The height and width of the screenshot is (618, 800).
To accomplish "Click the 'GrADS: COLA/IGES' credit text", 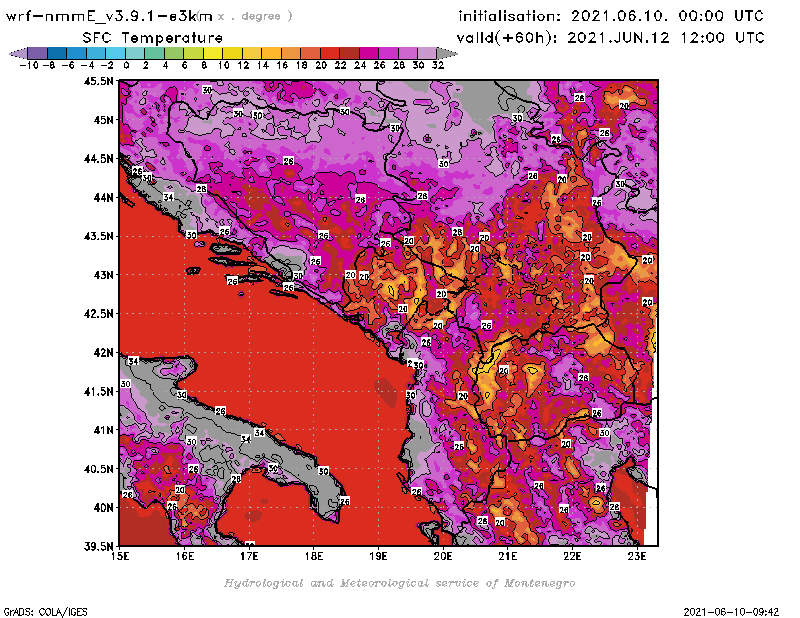I will pos(45,612).
